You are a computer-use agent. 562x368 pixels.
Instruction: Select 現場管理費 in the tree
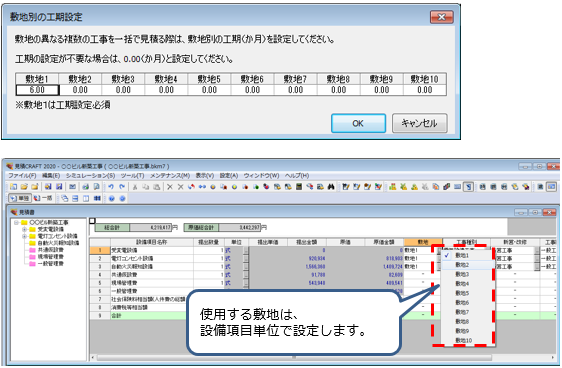tap(51, 257)
